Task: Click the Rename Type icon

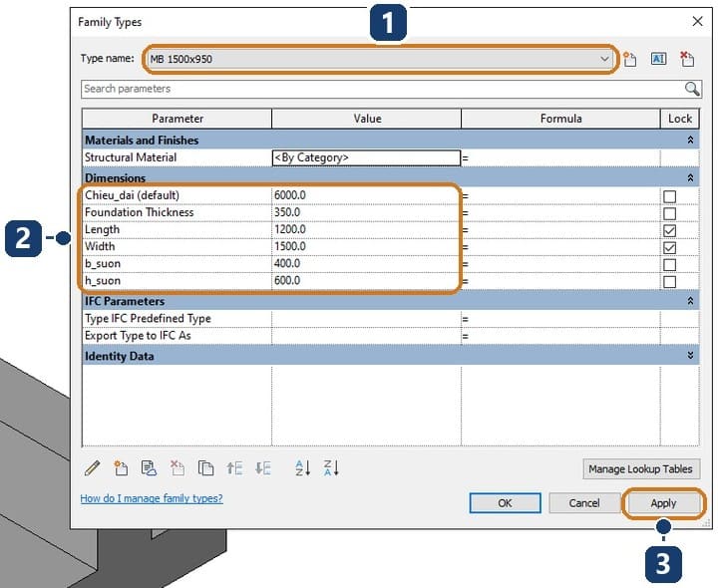Action: 658,59
